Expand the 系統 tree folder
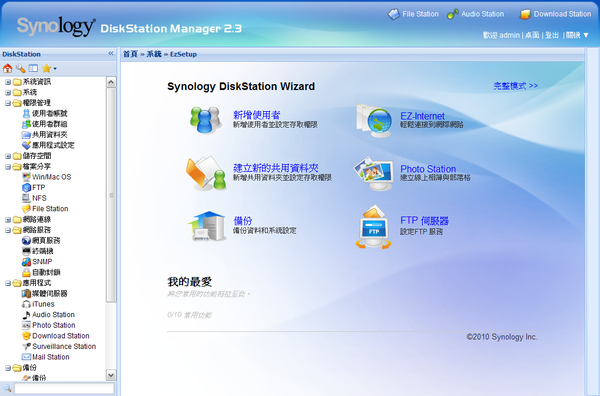This screenshot has width=600, height=396. (x=8, y=93)
